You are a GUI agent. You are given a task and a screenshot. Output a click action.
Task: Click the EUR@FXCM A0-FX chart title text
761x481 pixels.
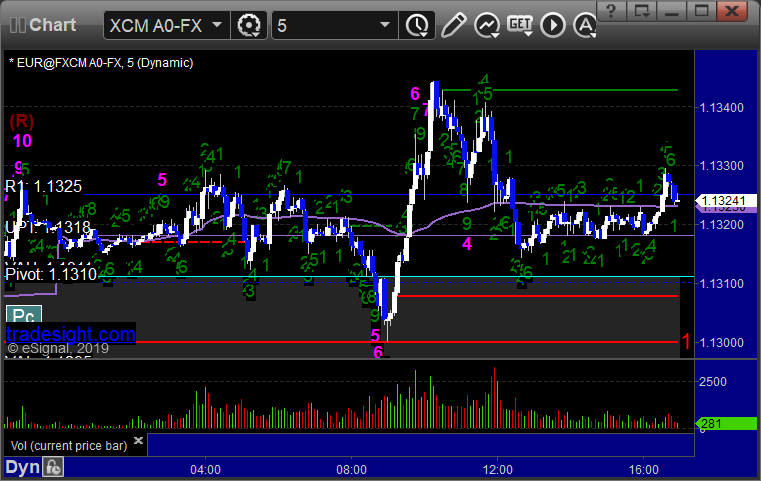click(101, 63)
